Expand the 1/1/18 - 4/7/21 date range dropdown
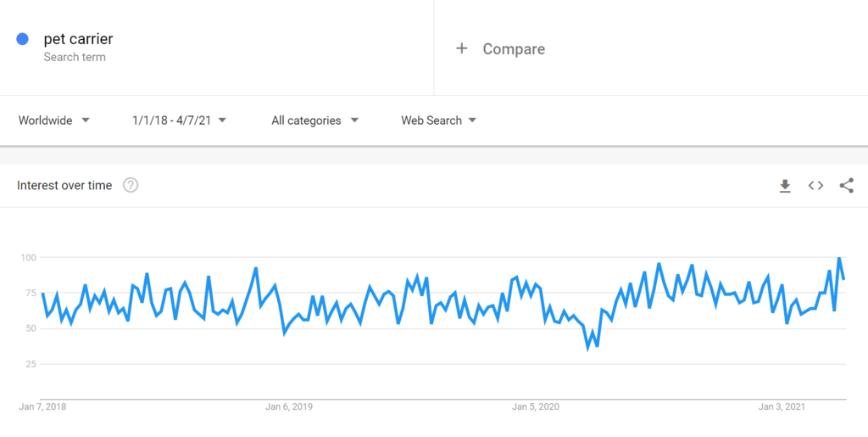 tap(179, 120)
